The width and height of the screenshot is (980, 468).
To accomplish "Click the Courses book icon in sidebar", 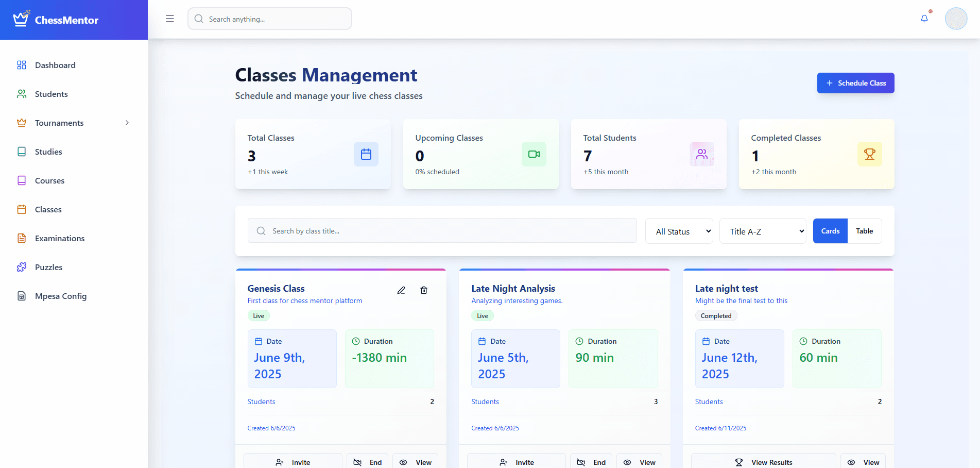I will tap(22, 180).
